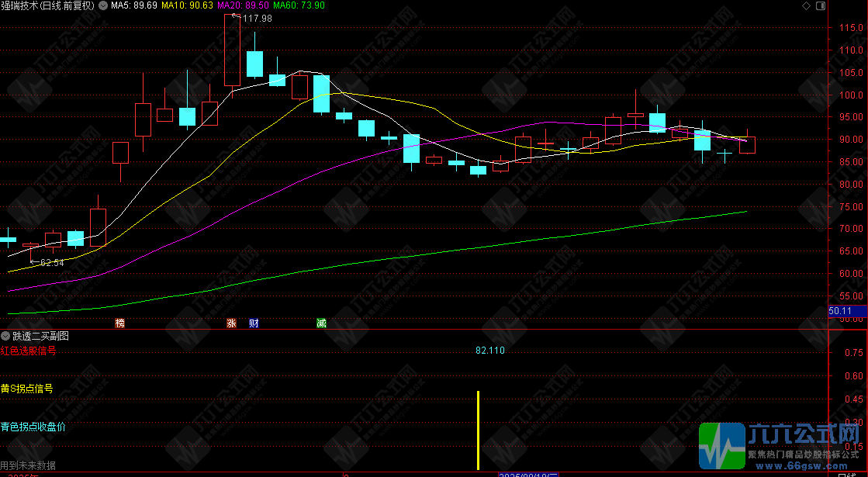
Task: Click the diamond marker icon at top right
Action: 806,5
